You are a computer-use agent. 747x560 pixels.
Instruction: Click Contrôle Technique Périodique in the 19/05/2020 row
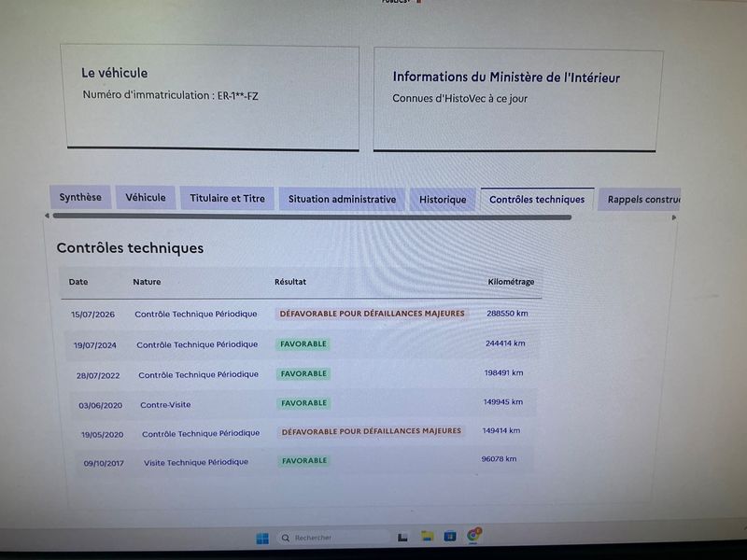coord(201,433)
